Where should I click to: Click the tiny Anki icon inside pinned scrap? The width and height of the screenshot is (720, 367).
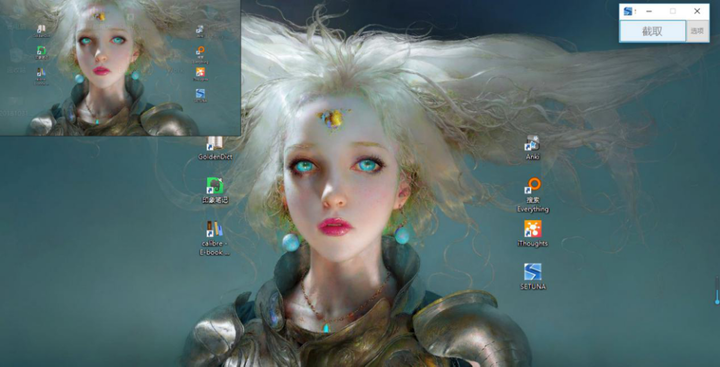[200, 29]
